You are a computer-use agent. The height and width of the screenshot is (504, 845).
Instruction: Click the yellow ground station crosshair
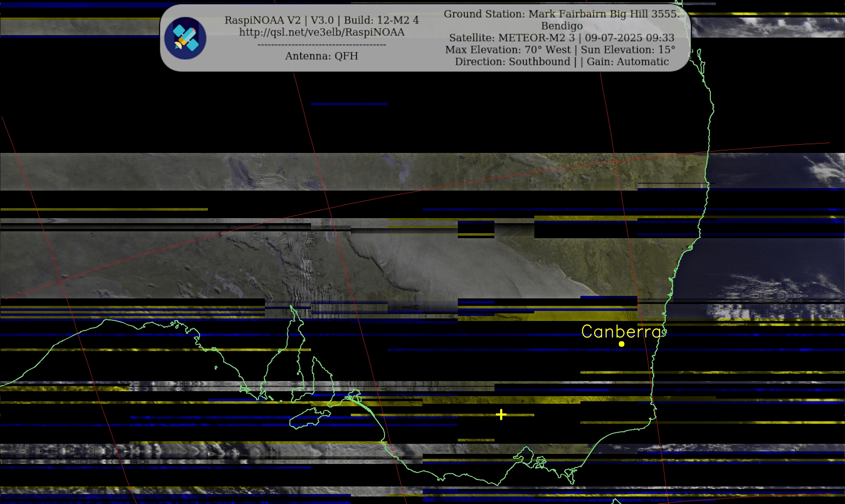[x=501, y=414]
